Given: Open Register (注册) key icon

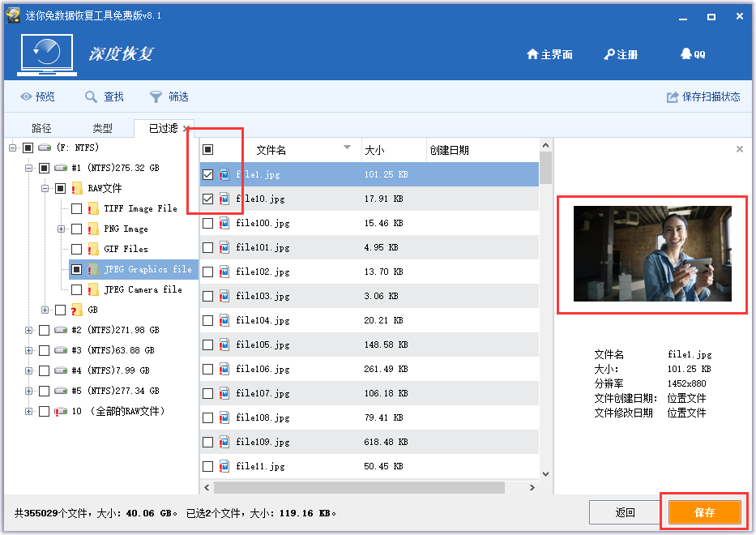Looking at the screenshot, I should coord(609,54).
